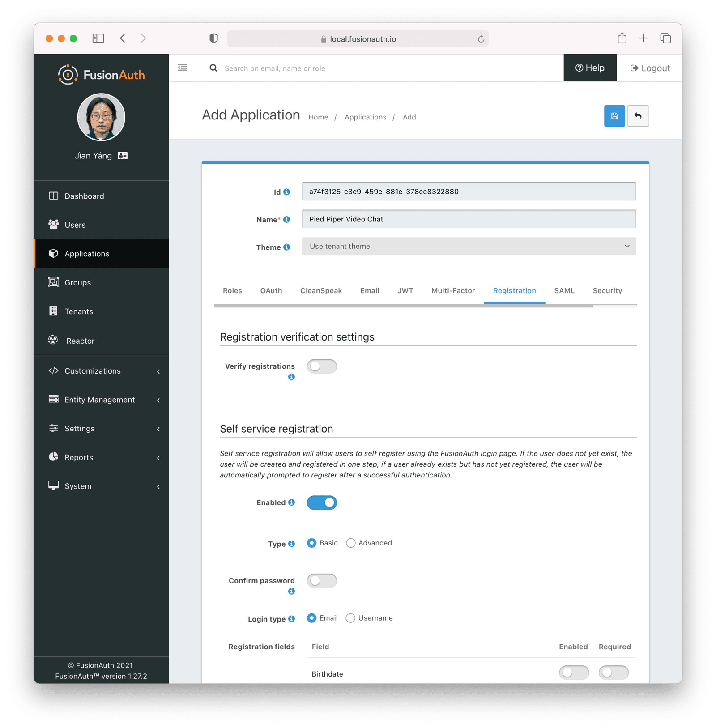716x728 pixels.
Task: Click the save application icon
Action: (x=614, y=116)
